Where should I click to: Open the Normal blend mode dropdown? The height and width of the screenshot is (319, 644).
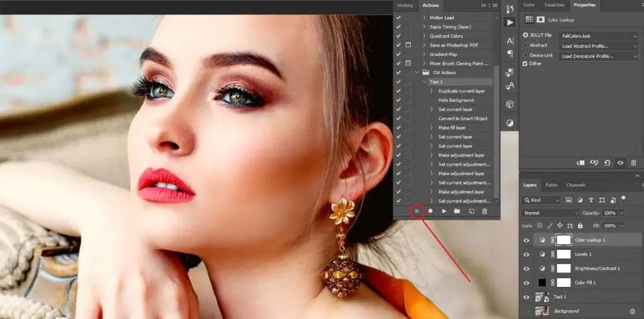tap(551, 213)
